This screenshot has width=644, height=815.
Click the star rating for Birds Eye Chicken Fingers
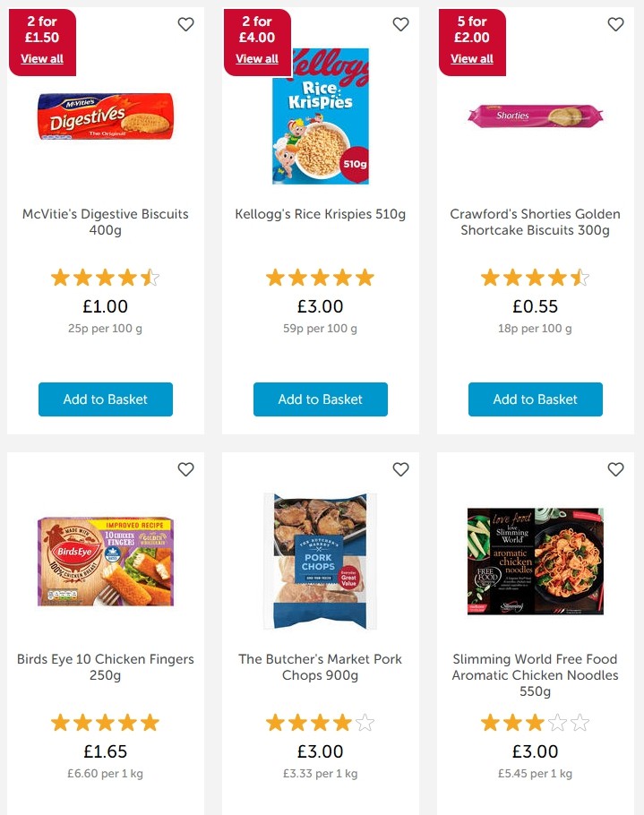tap(105, 722)
